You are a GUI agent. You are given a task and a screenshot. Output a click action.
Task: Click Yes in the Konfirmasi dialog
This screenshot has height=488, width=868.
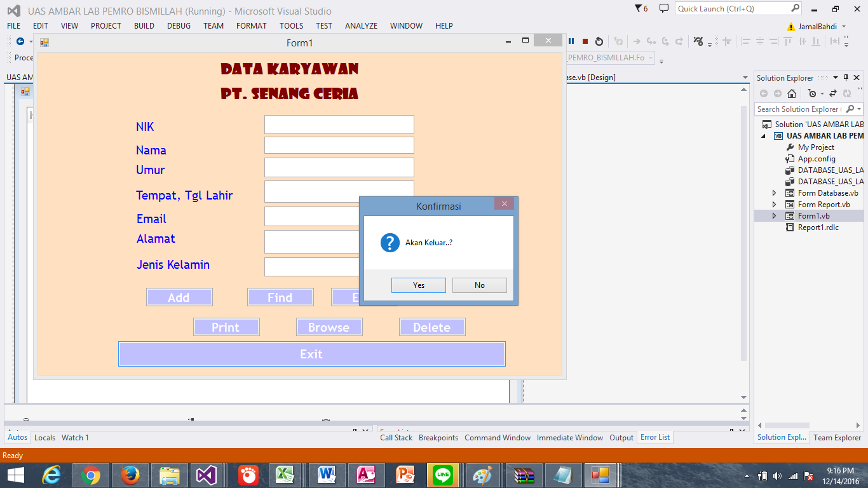418,285
